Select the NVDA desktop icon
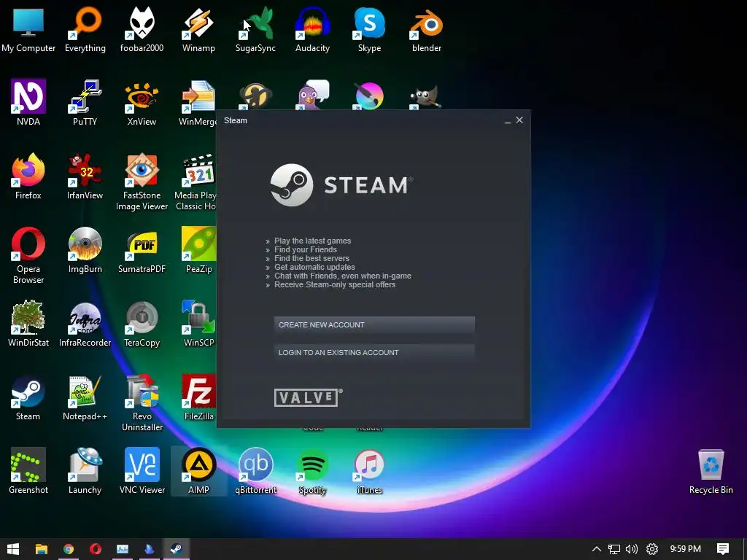747x560 pixels. tap(28, 103)
